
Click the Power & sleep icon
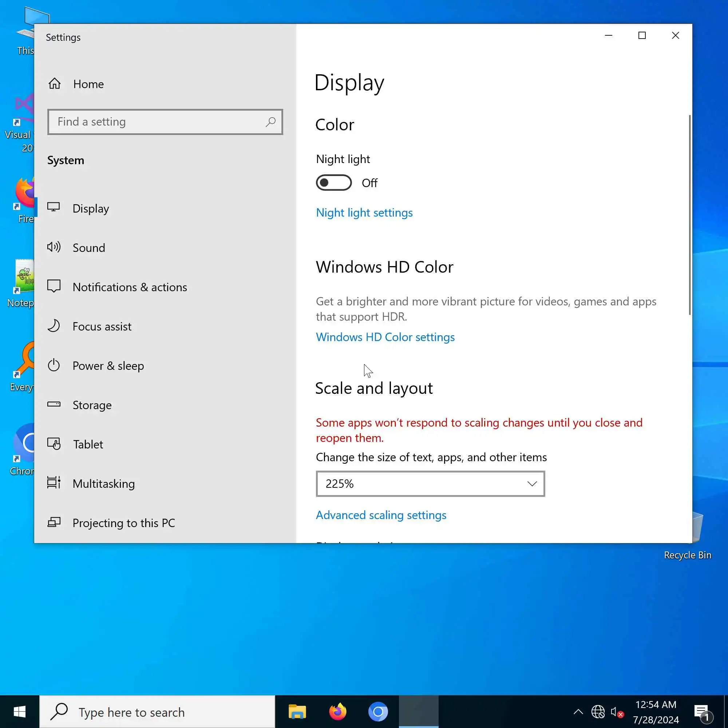pyautogui.click(x=54, y=365)
